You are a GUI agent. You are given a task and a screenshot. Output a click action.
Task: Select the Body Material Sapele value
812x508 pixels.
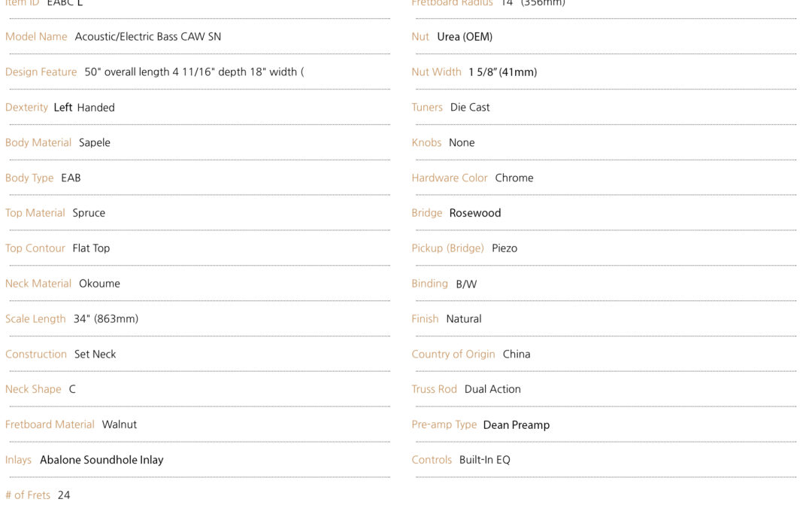[95, 142]
